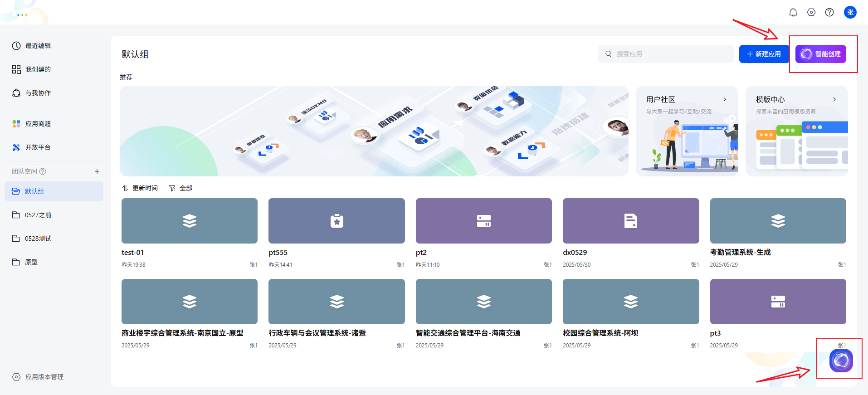The height and width of the screenshot is (395, 868).
Task: Open 我创建的 in sidebar
Action: (x=54, y=69)
